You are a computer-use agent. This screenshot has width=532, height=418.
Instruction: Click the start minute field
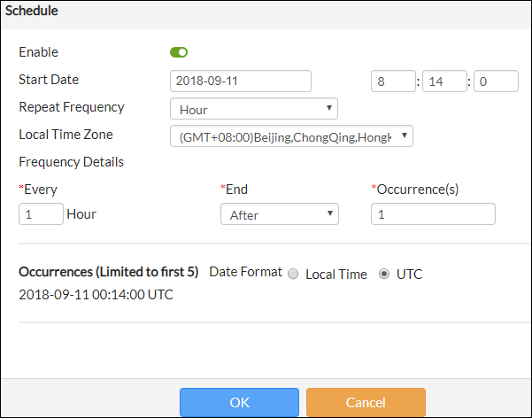(444, 81)
